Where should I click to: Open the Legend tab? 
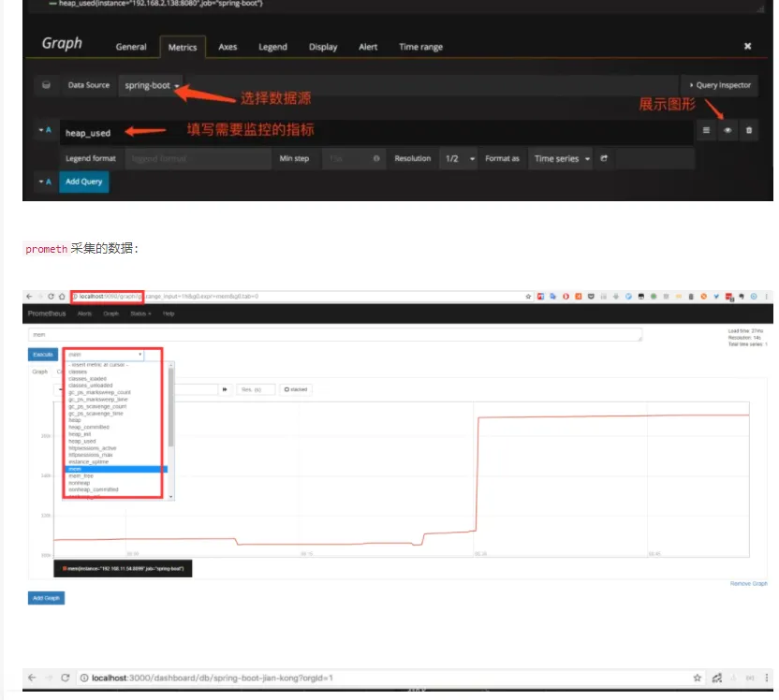click(x=272, y=47)
